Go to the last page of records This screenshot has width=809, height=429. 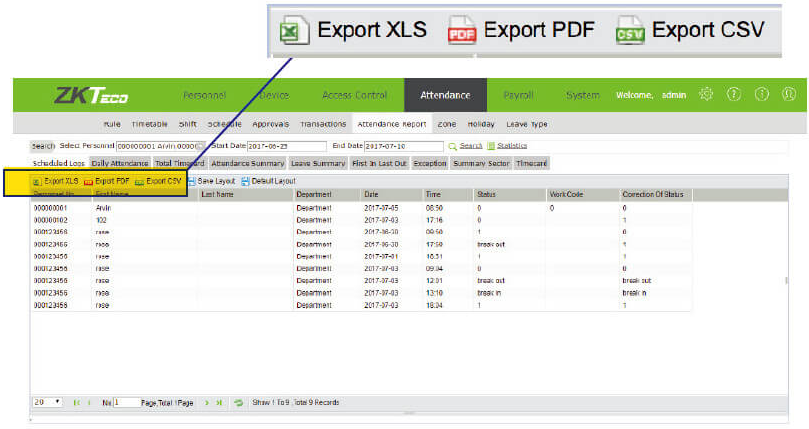(219, 402)
